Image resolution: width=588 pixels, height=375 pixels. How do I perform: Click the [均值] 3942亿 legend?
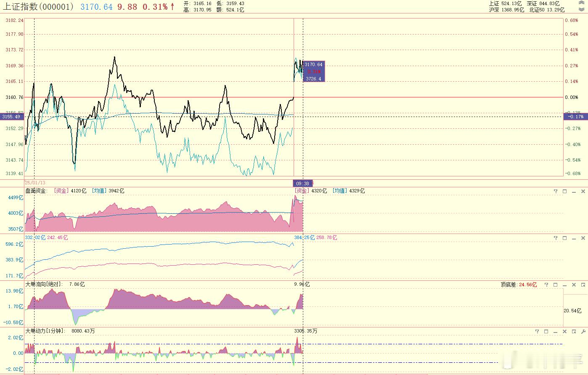(108, 191)
